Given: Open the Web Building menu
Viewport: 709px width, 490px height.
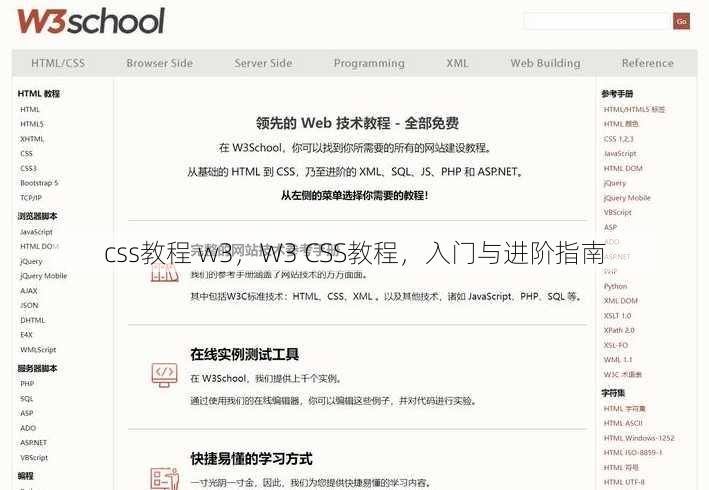Looking at the screenshot, I should click(545, 63).
